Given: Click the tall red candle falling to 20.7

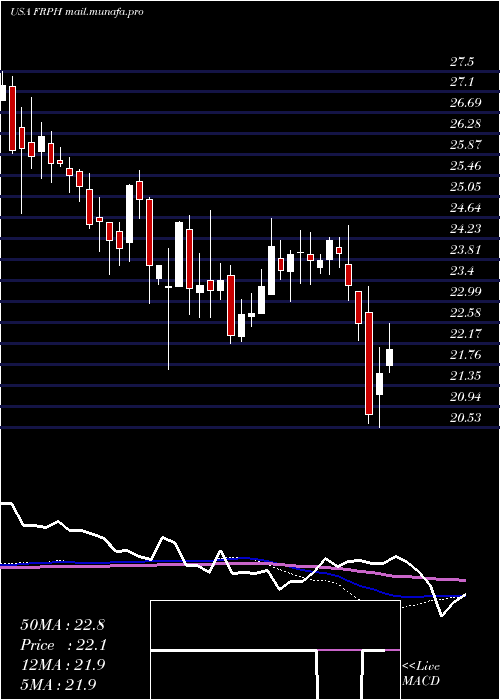Looking at the screenshot, I should click(369, 363).
